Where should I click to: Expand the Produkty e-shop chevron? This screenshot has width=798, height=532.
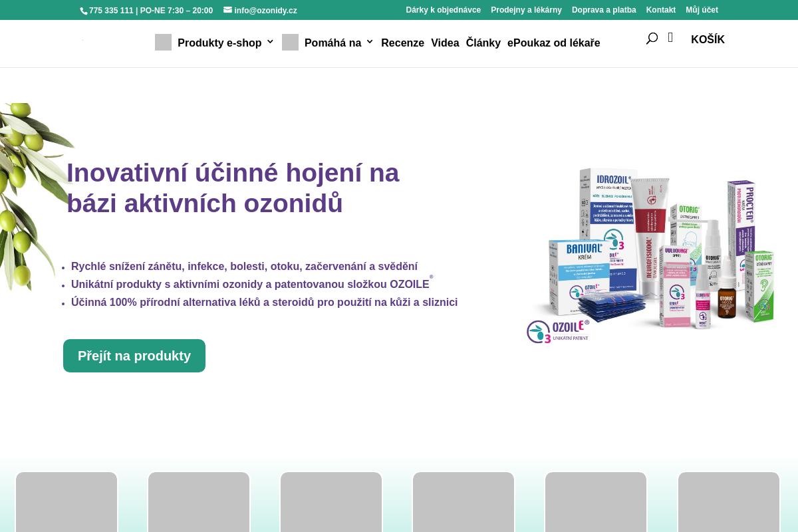click(x=270, y=42)
